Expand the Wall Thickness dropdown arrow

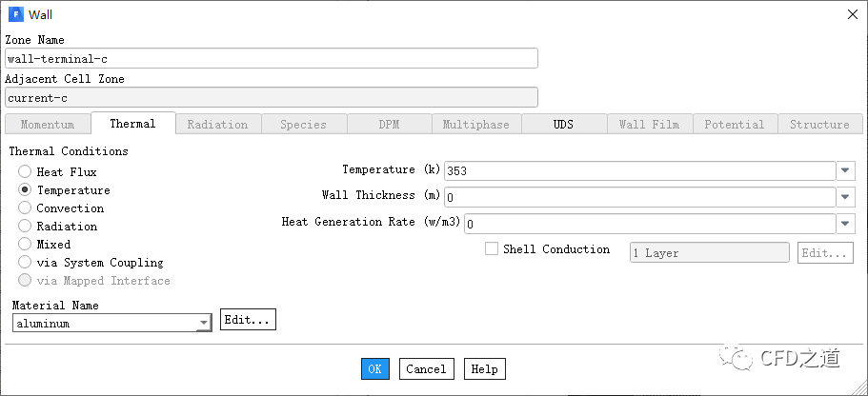point(846,197)
